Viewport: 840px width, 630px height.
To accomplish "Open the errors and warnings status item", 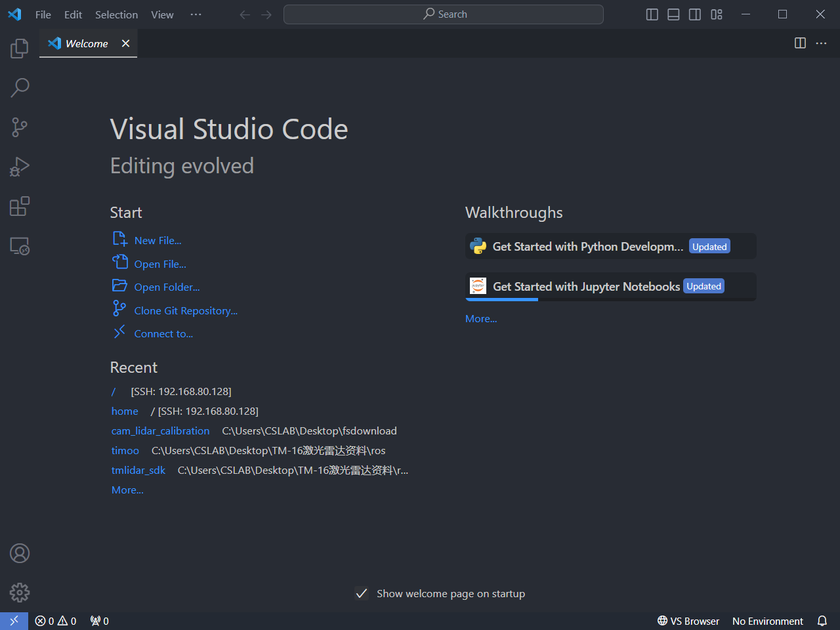I will coord(56,621).
